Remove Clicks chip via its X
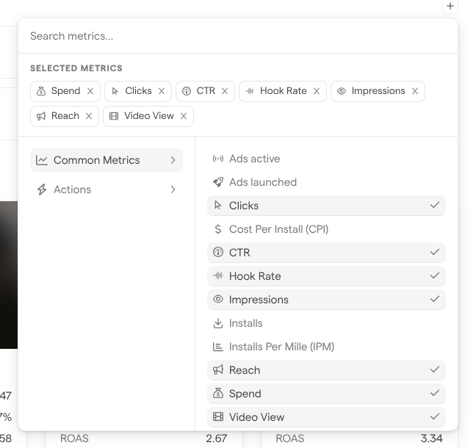The height and width of the screenshot is (448, 476). click(162, 91)
